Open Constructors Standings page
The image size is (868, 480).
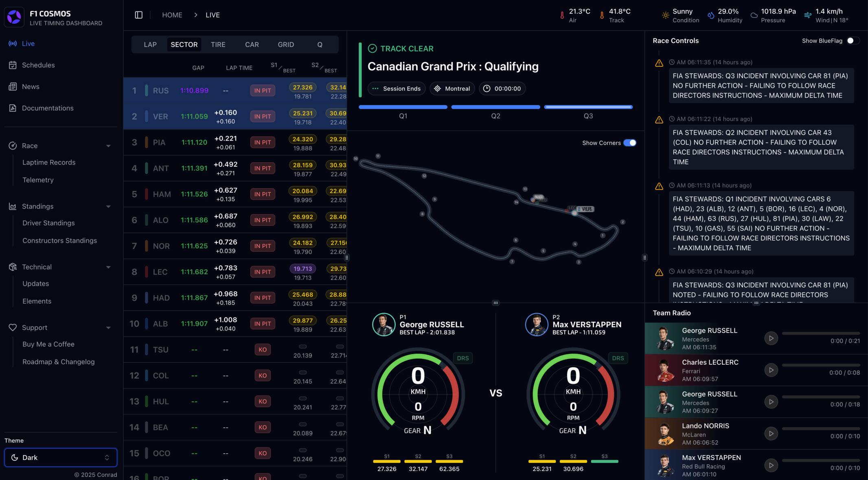60,241
